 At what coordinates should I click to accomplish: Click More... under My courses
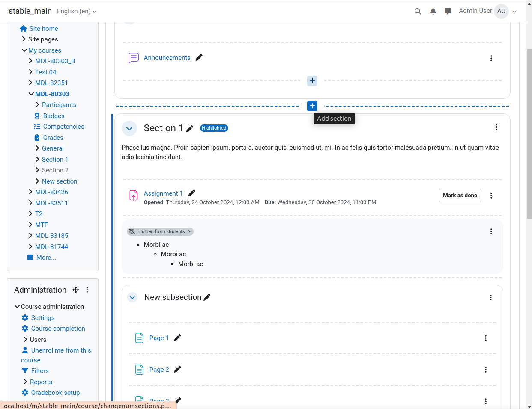point(46,258)
